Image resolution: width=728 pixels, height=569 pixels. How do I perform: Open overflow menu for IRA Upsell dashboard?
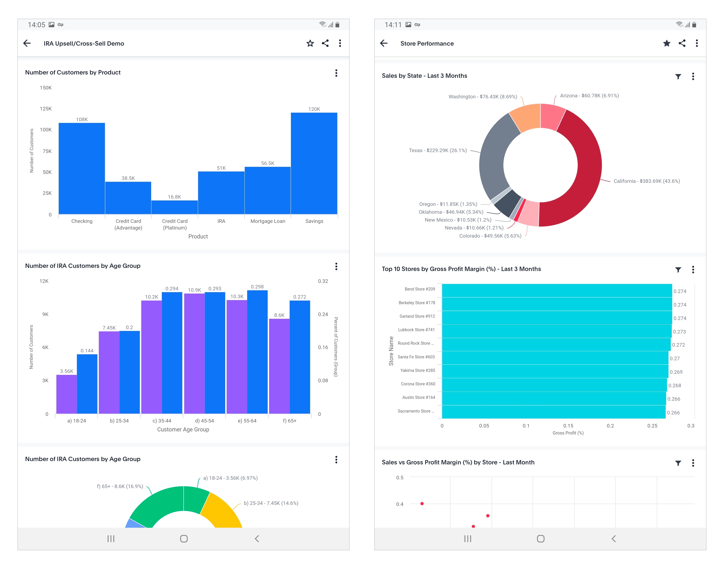[340, 43]
